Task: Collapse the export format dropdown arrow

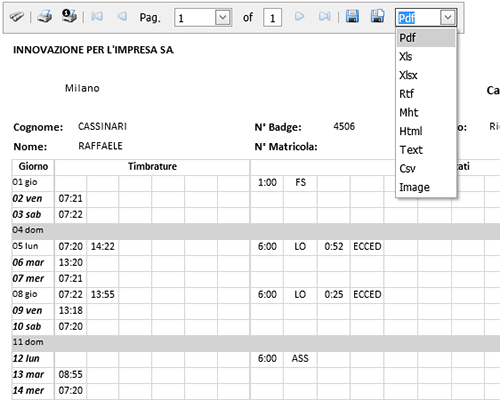Action: [x=448, y=17]
